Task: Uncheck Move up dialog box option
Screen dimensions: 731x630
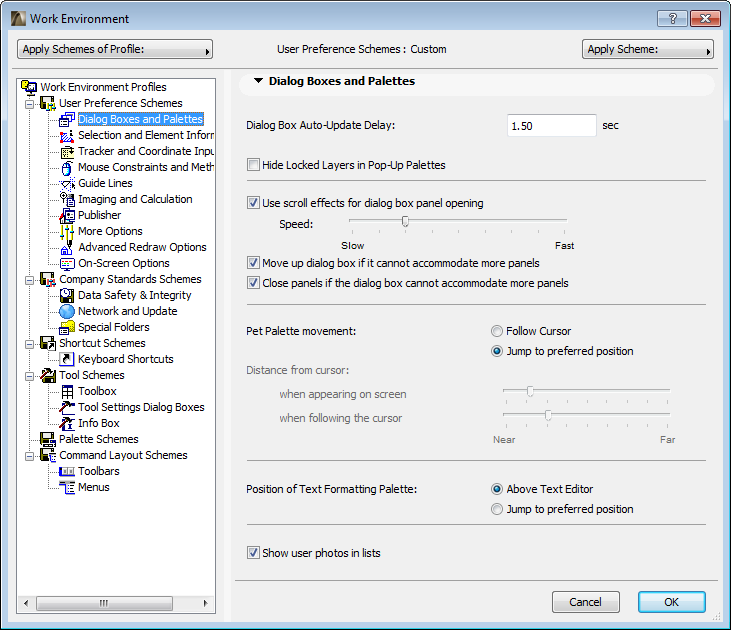Action: (253, 263)
